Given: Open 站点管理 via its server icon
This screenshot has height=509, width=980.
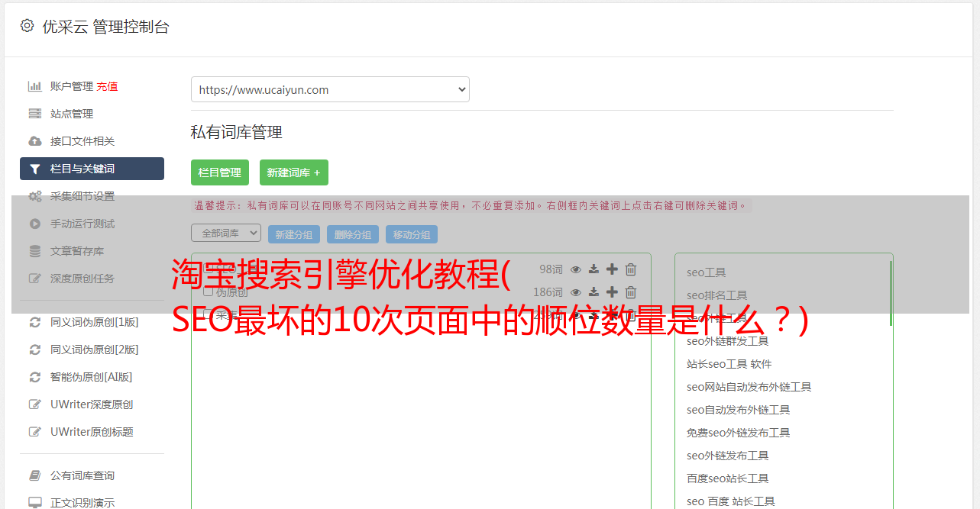Looking at the screenshot, I should coord(35,114).
